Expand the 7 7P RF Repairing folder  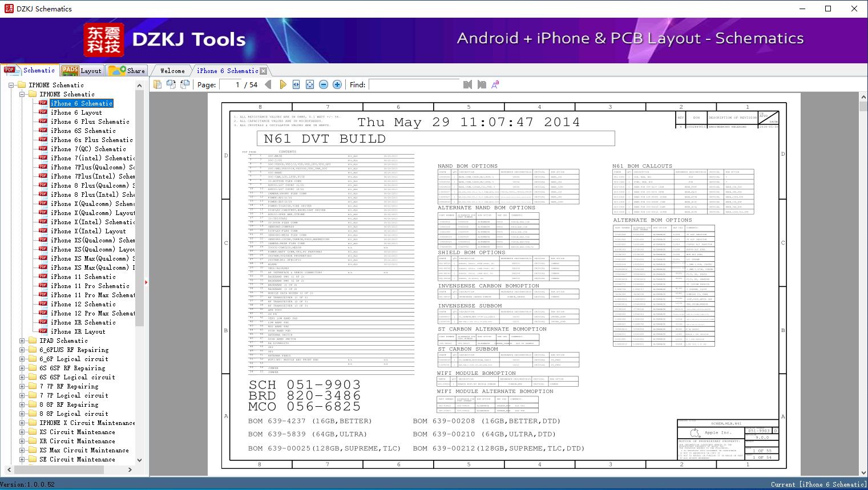click(x=22, y=386)
